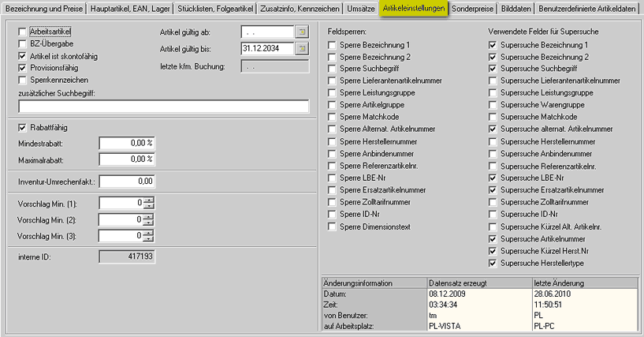Open Benutzerdefinierte Artikeldaten tab
Image resolution: width=644 pixels, height=337 pixels.
coord(587,9)
